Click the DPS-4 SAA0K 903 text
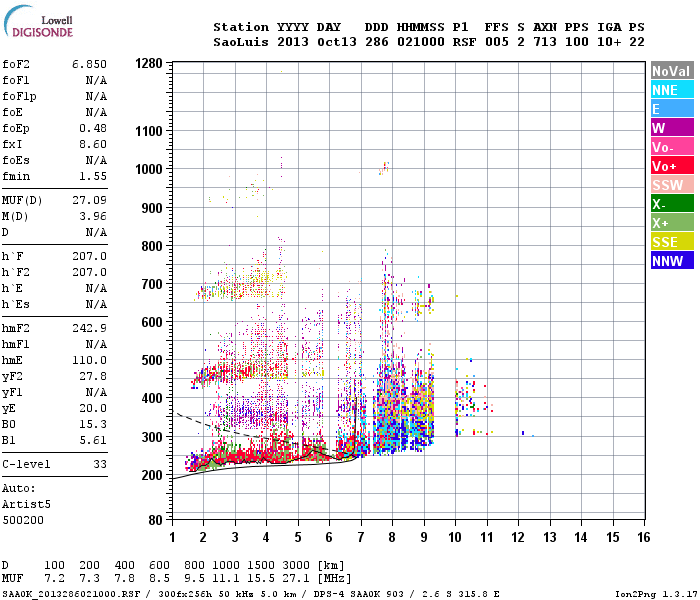The image size is (700, 600). click(x=358, y=594)
